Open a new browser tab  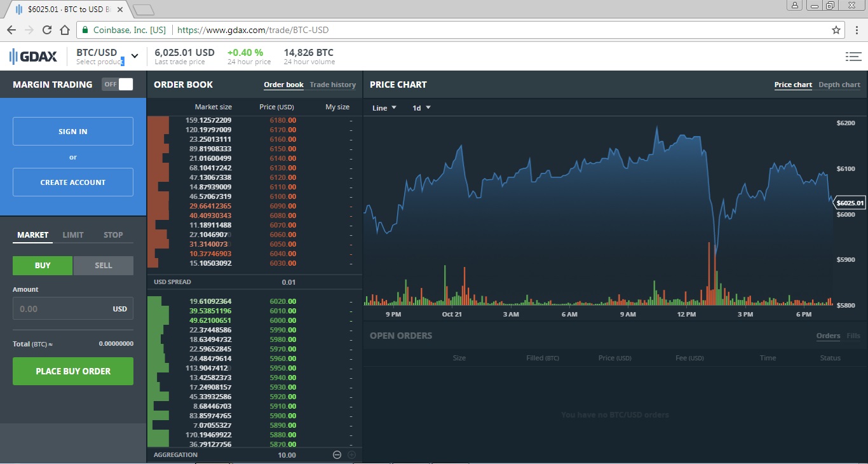point(144,10)
